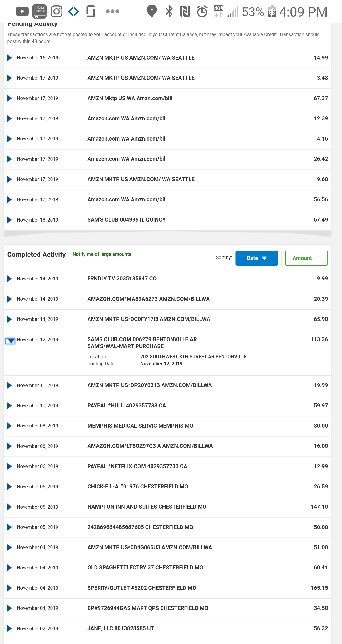Expand the JANE, LLC transaction
Image resolution: width=342 pixels, height=644 pixels.
click(x=9, y=629)
